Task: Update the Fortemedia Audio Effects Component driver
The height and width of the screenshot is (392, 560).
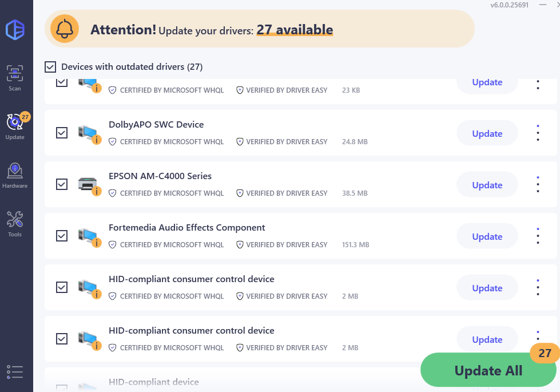Action: (487, 236)
